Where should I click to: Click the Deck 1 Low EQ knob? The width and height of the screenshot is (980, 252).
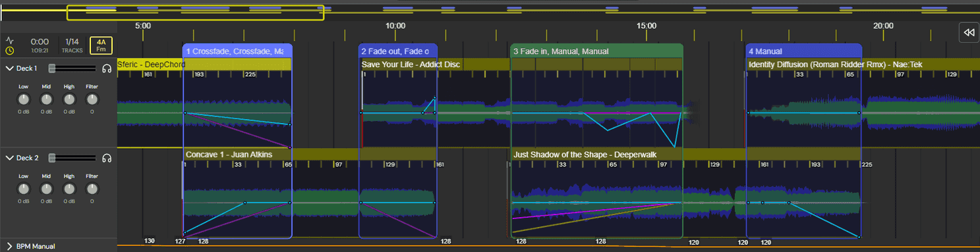pyautogui.click(x=23, y=99)
